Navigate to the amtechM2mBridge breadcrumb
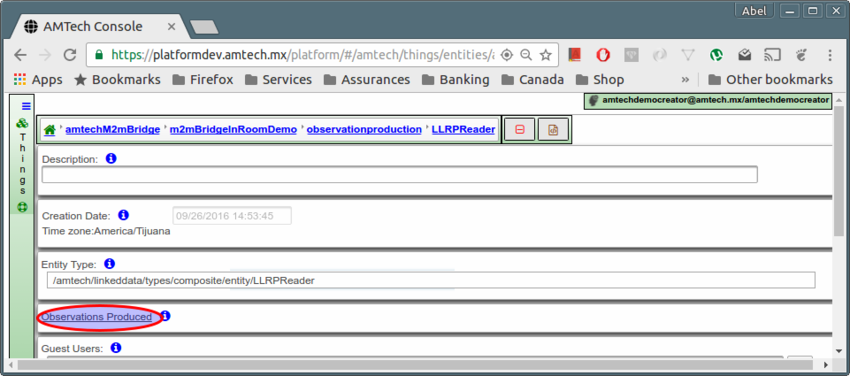850x376 pixels. pos(113,129)
